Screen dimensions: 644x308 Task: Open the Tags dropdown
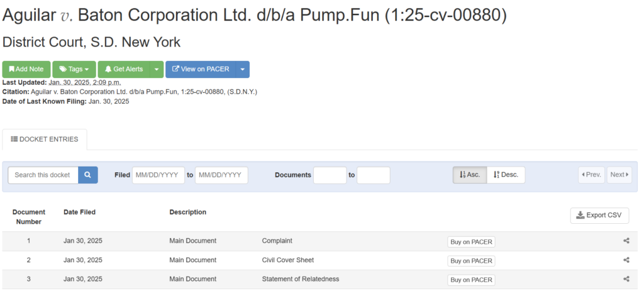pyautogui.click(x=74, y=69)
